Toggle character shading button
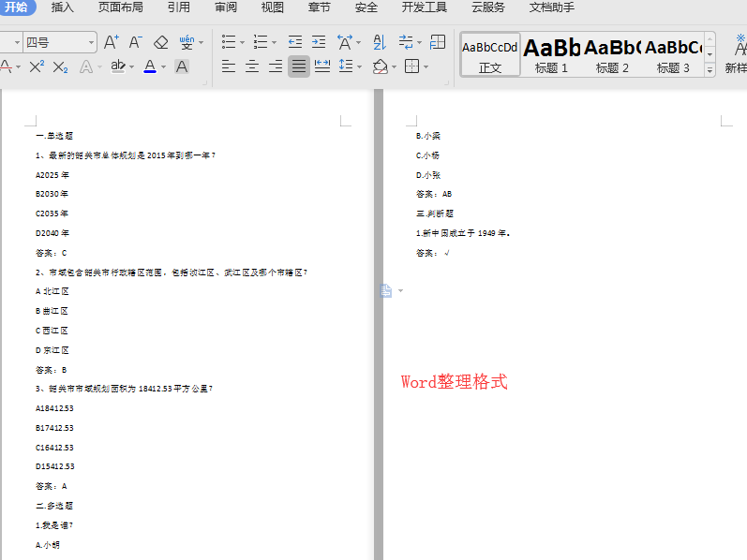 point(182,66)
